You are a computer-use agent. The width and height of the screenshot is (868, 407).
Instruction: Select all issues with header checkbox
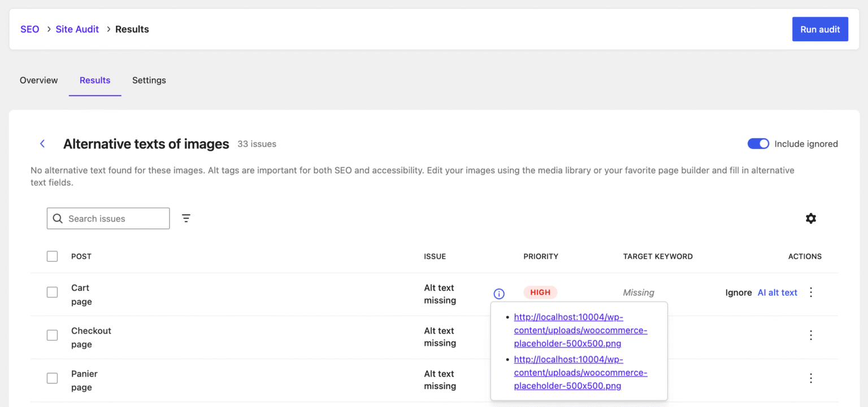(x=52, y=256)
